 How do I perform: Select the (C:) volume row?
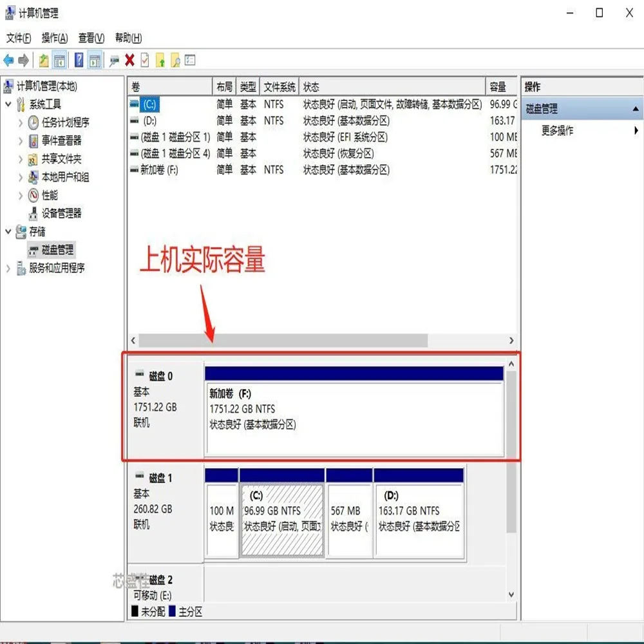(x=323, y=104)
